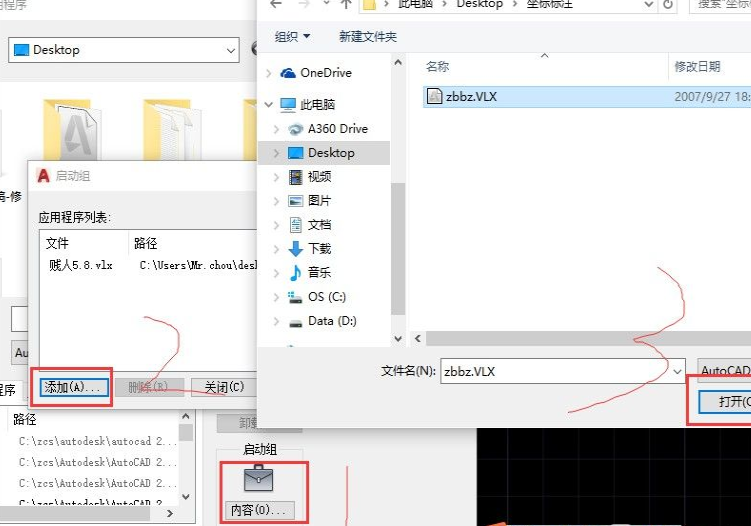Screen dimensions: 751x526
Task: Collapse the 此电脑 tree node
Action: (x=268, y=105)
